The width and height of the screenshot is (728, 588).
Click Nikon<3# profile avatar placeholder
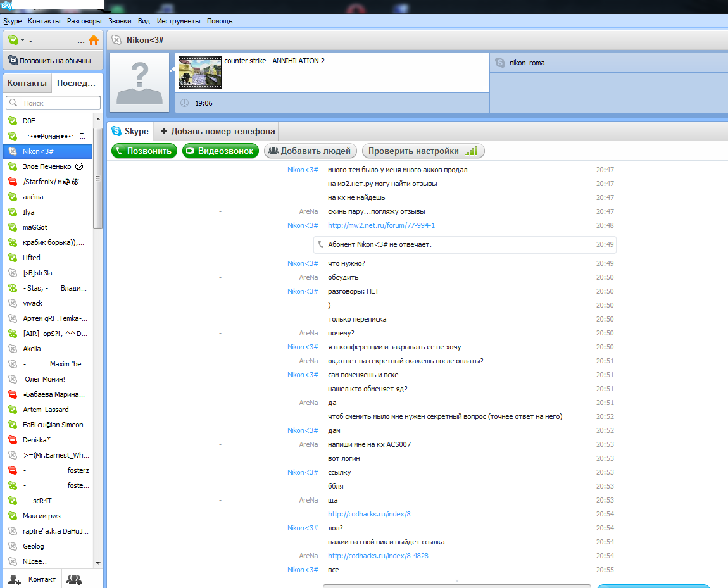pyautogui.click(x=139, y=82)
